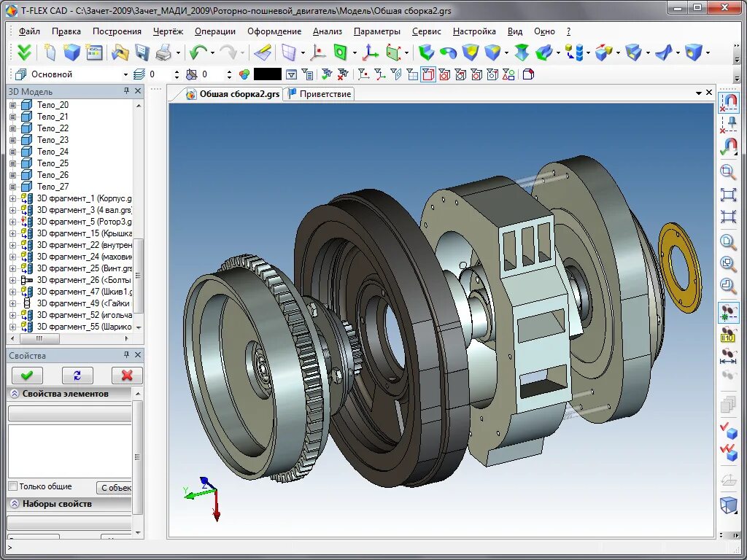Expand the 3D фрагмент_1 (Корпус) node

coord(13,198)
